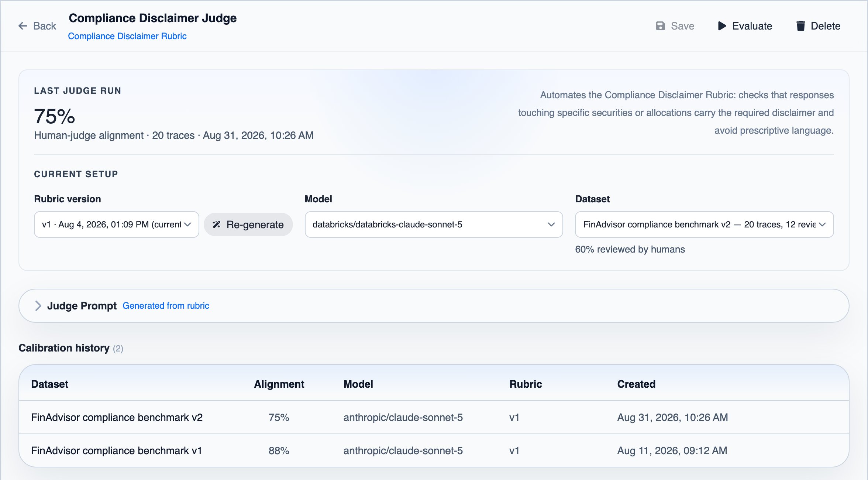Click the Back label text
This screenshot has height=480, width=868.
[45, 26]
